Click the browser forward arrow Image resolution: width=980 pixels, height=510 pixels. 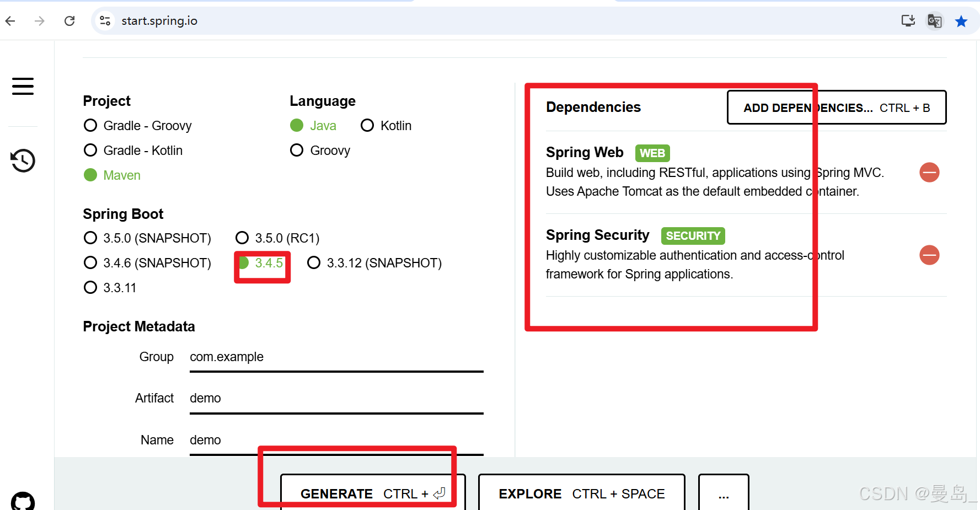click(40, 21)
